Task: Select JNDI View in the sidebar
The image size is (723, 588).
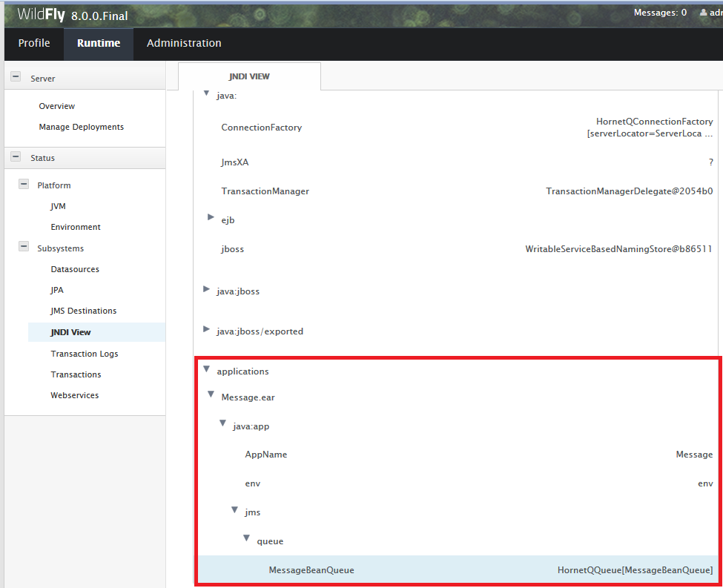Action: (70, 332)
